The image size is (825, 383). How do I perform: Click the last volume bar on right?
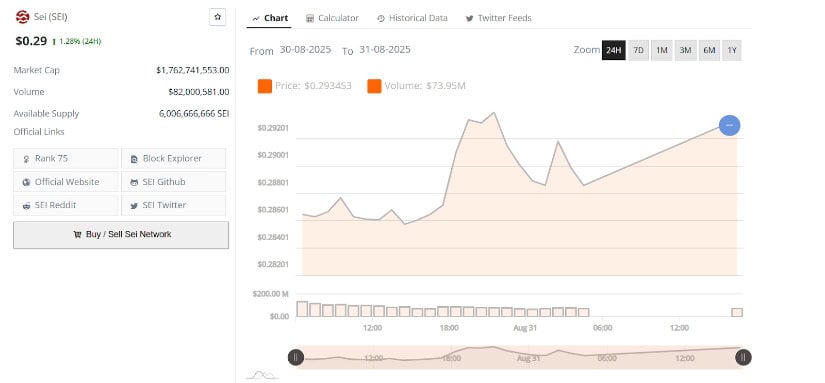click(737, 313)
